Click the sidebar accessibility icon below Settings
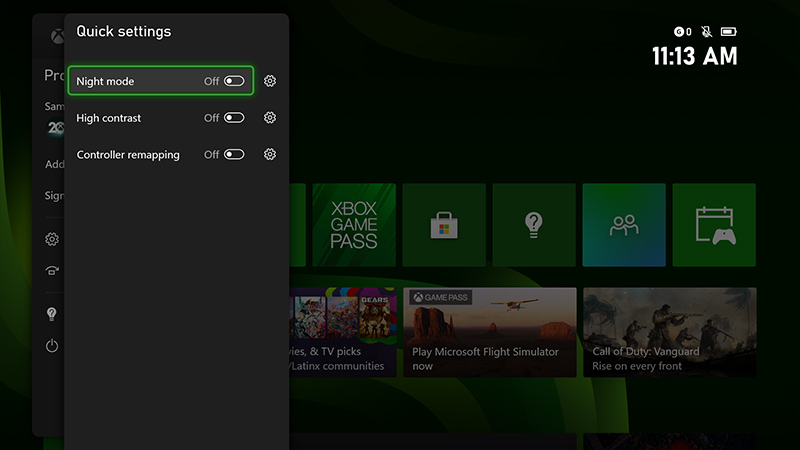 [52, 270]
